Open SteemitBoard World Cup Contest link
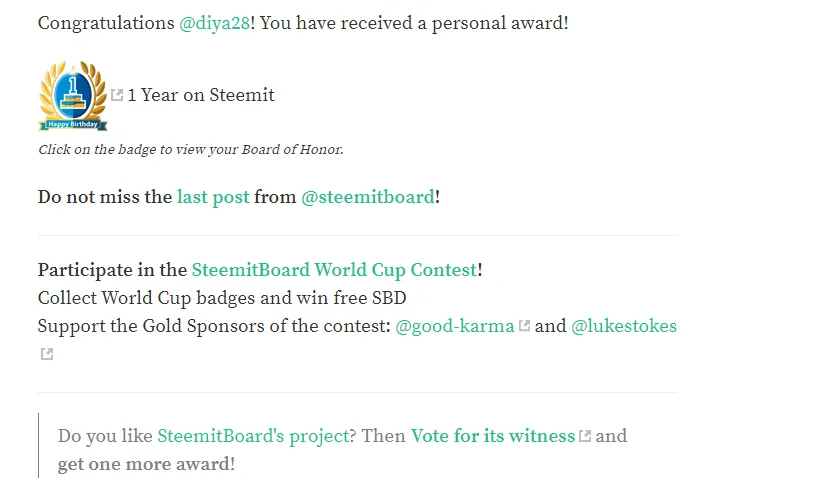The image size is (836, 490). click(334, 270)
